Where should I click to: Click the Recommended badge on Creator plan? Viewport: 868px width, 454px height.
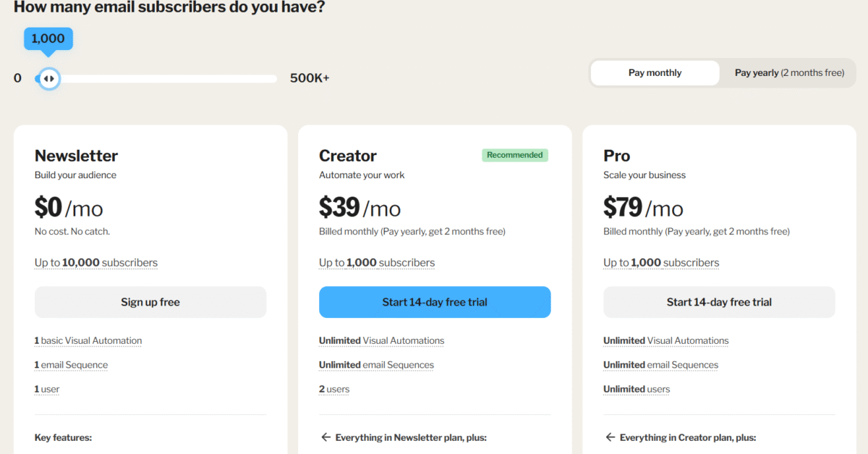[514, 154]
